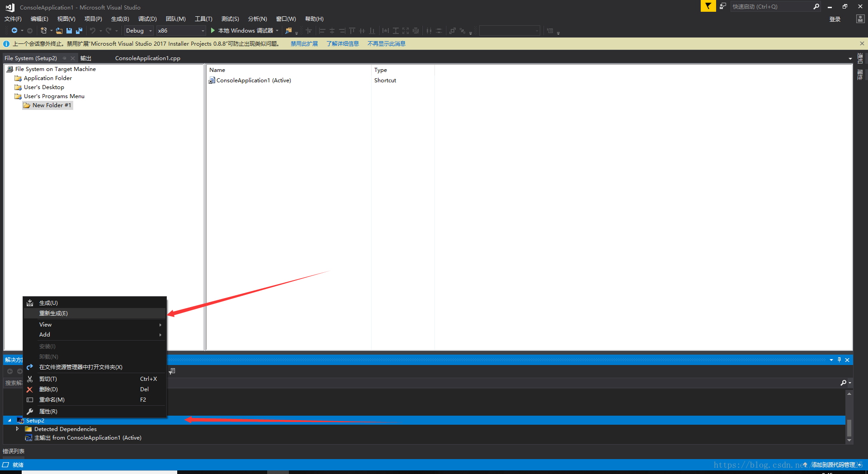Close the solution explorer panel

pos(847,360)
